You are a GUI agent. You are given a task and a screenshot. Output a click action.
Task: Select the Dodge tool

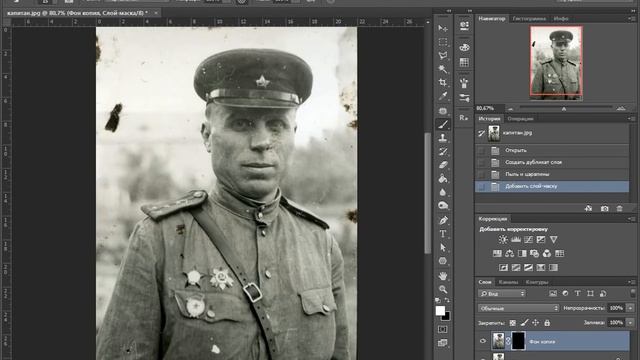tap(443, 205)
